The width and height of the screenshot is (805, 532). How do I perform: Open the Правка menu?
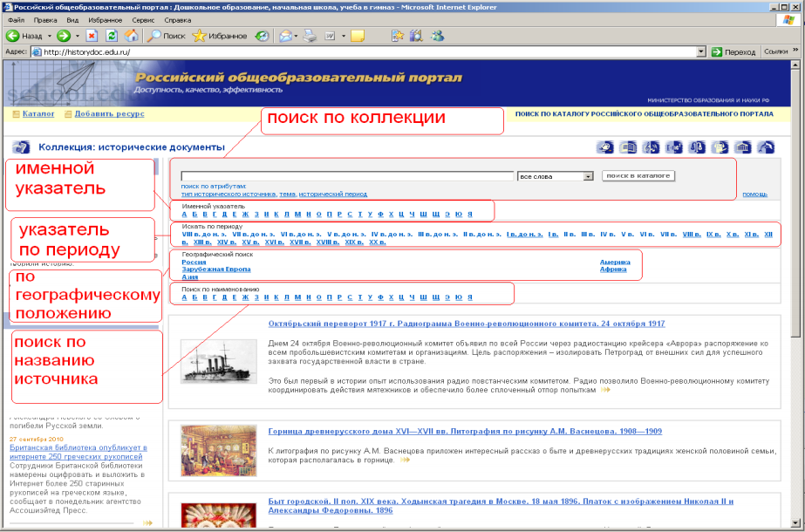(45, 20)
